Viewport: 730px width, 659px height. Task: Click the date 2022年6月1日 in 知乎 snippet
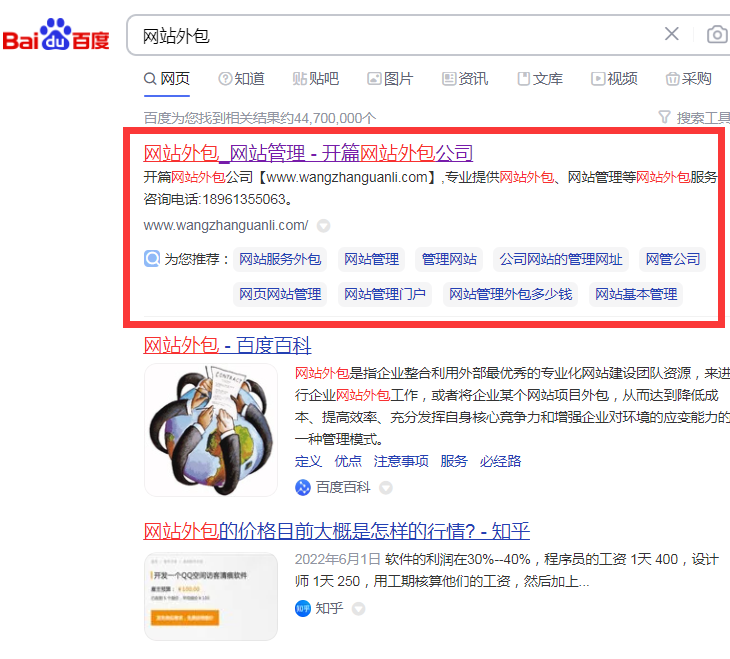(x=338, y=559)
